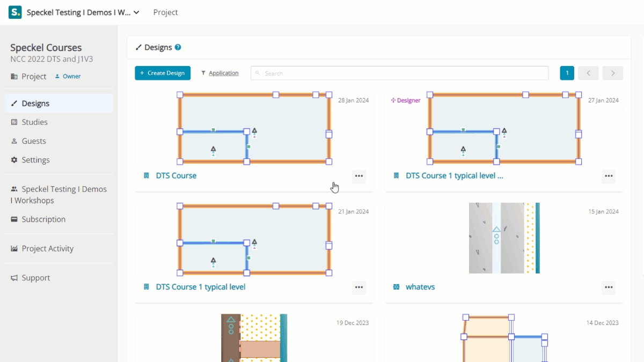Click the wall icon beside whatevs
Viewport: 644px width, 362px height.
coord(396,287)
